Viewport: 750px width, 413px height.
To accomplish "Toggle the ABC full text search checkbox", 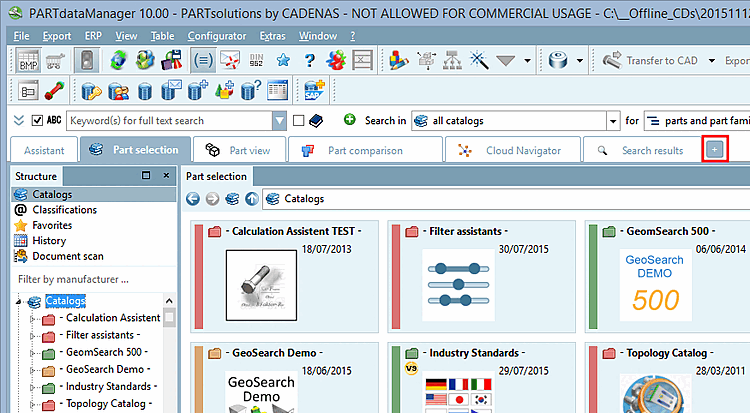I will point(37,121).
